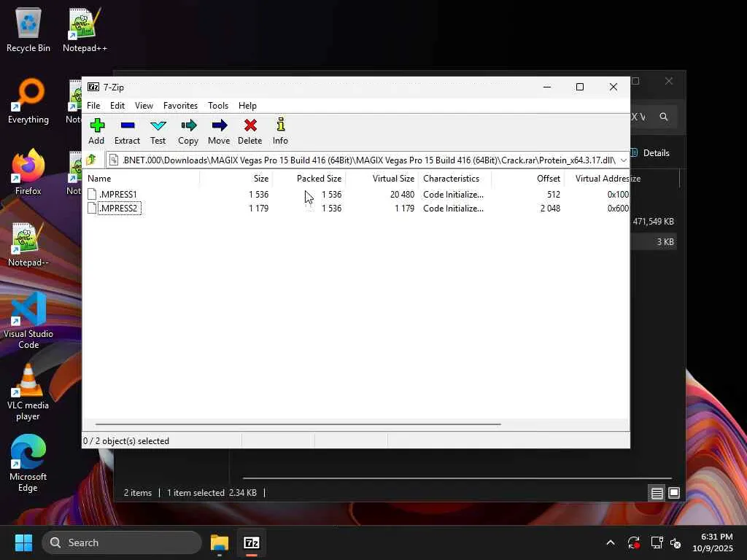Click the 7-Zip horizontal scrollbar
The height and width of the screenshot is (560, 747).
298,424
